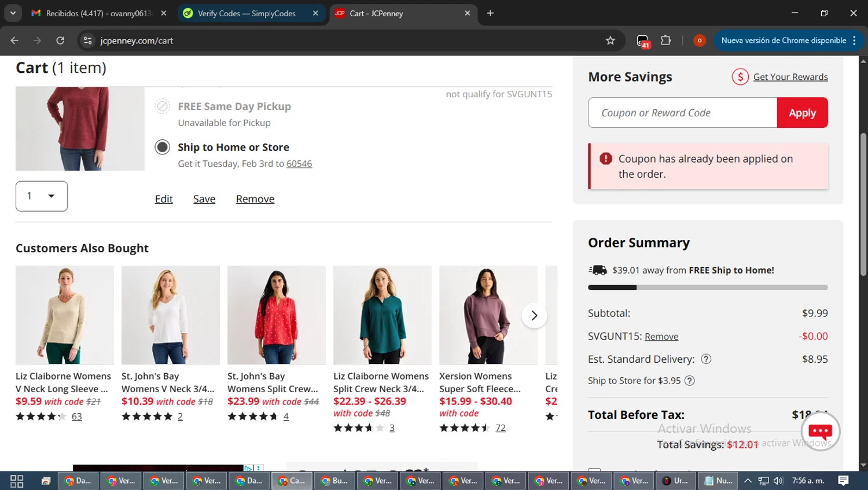The width and height of the screenshot is (868, 490).
Task: Click the browser back arrow
Action: (x=14, y=40)
